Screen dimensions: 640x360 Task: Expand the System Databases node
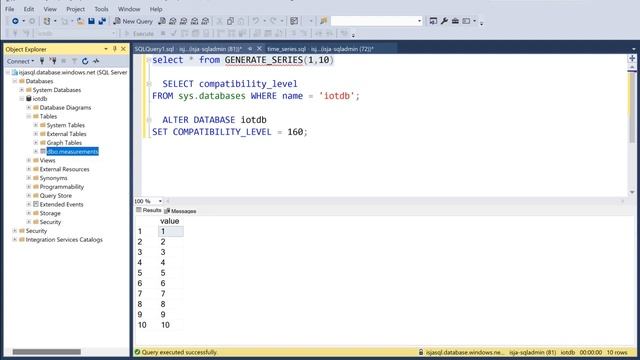[22, 90]
